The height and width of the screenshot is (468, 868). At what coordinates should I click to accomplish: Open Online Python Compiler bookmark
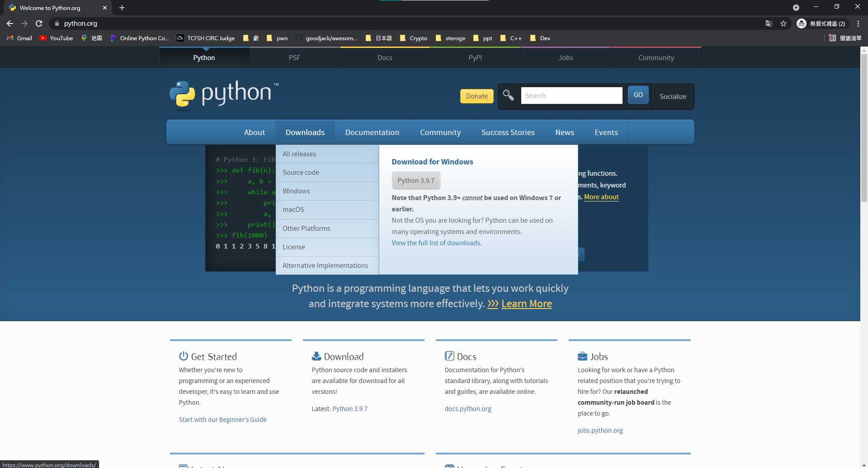point(140,38)
